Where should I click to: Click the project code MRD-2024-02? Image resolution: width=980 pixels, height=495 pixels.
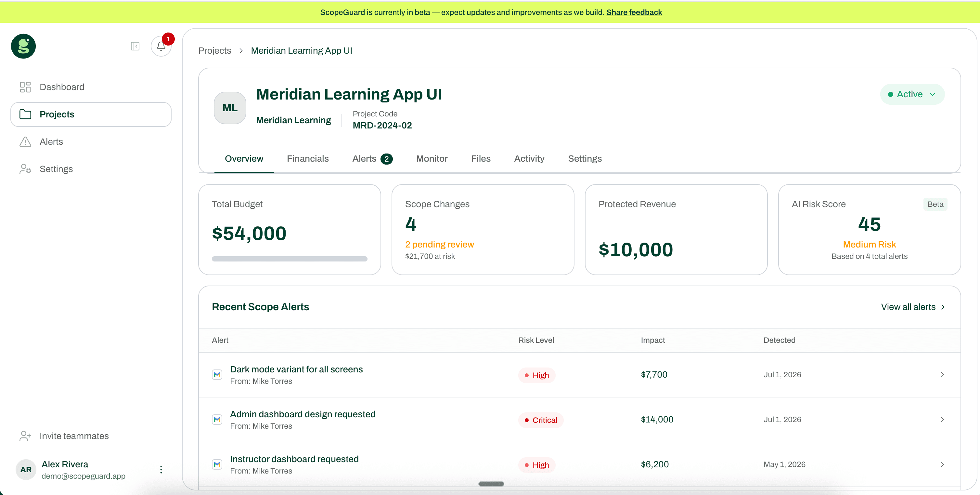382,126
